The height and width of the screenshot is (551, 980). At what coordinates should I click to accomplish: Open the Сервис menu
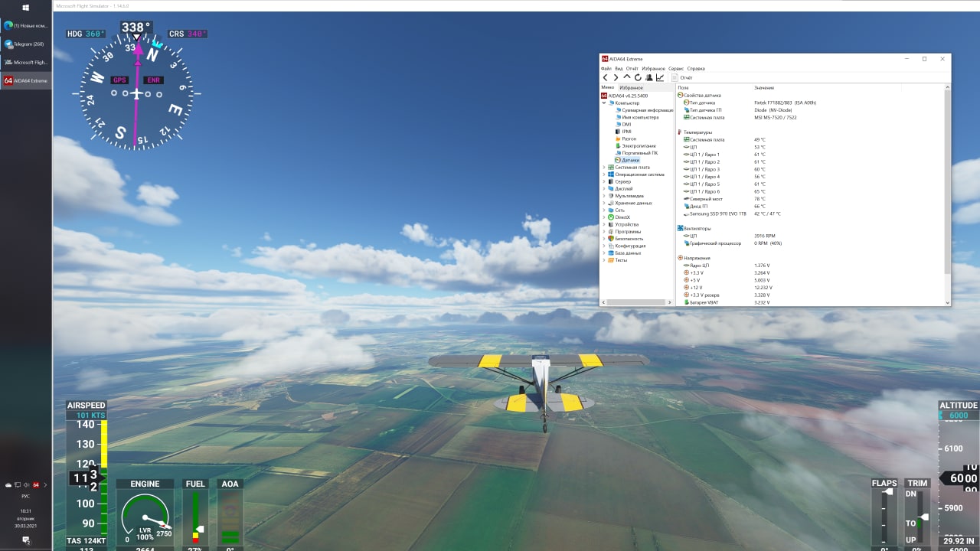[676, 68]
